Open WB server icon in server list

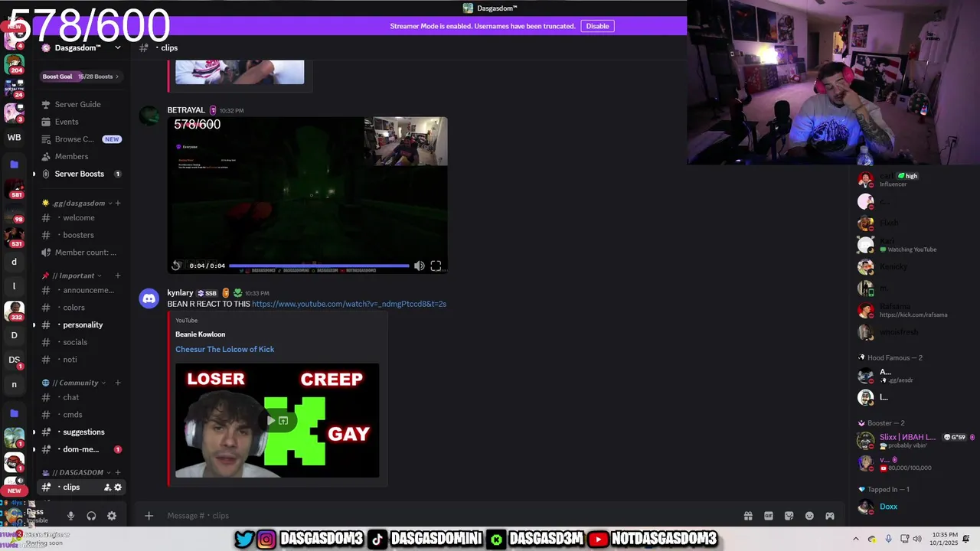[x=14, y=138]
